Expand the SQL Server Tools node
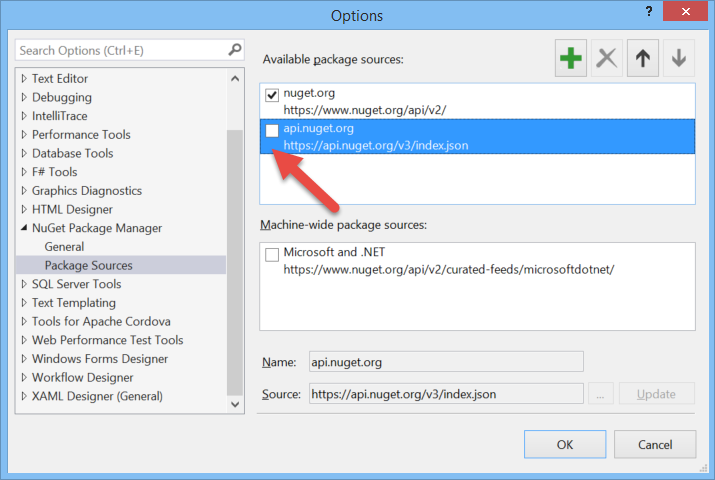Image resolution: width=715 pixels, height=480 pixels. (24, 284)
